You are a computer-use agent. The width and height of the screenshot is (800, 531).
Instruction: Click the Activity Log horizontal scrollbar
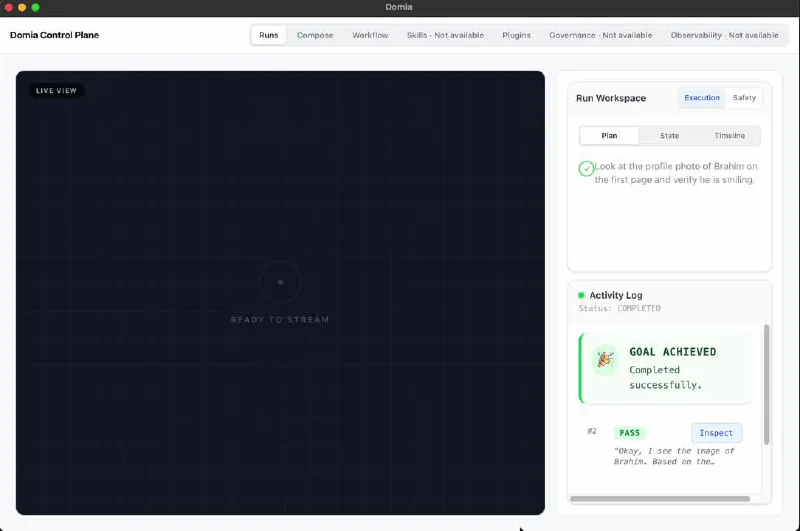tap(660, 499)
